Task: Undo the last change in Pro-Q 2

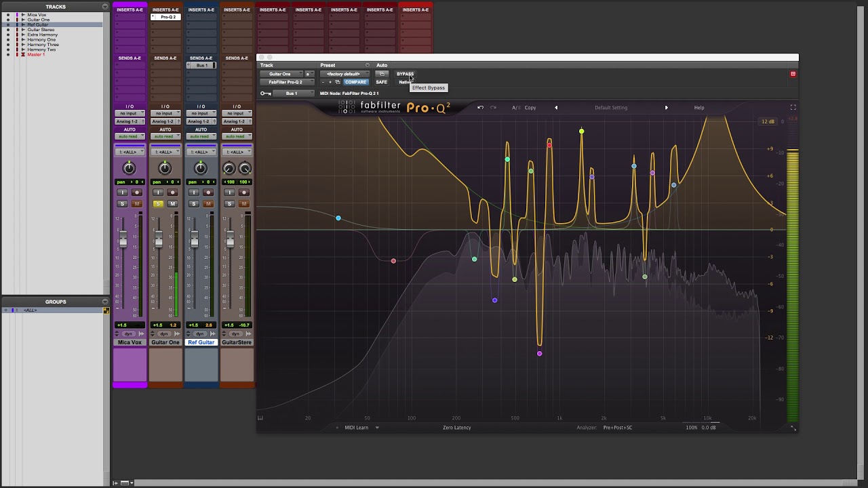Action: pos(480,107)
